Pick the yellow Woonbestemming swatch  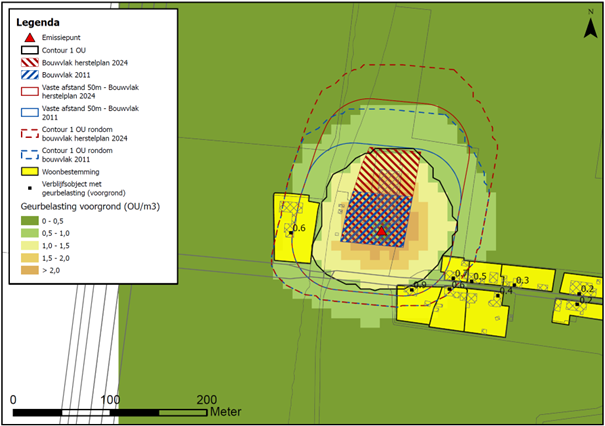click(x=32, y=172)
